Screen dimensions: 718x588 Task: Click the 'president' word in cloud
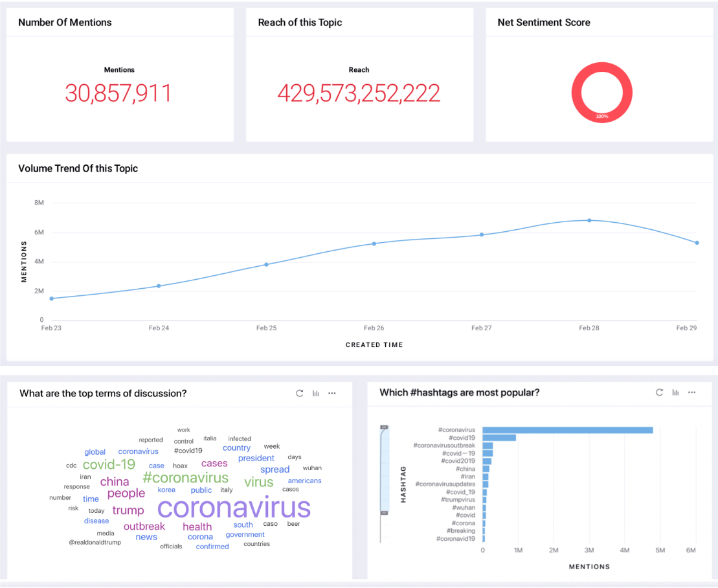[x=256, y=458]
